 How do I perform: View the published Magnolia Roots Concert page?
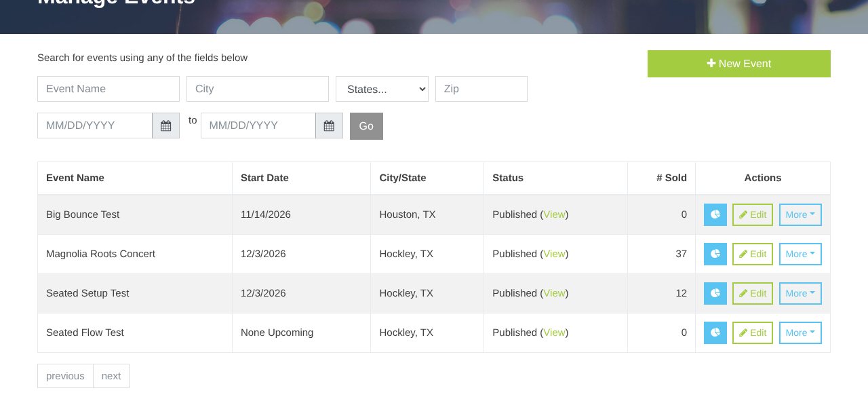[x=554, y=254]
